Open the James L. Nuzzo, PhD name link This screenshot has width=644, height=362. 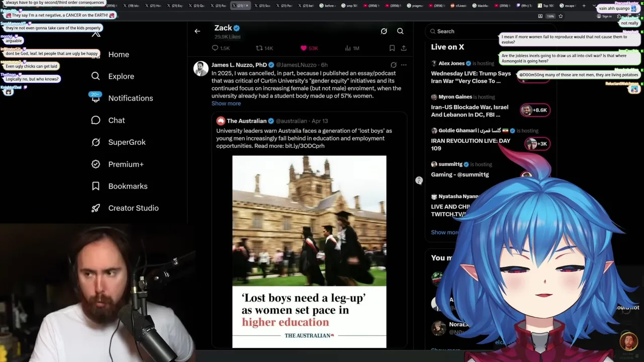(239, 65)
